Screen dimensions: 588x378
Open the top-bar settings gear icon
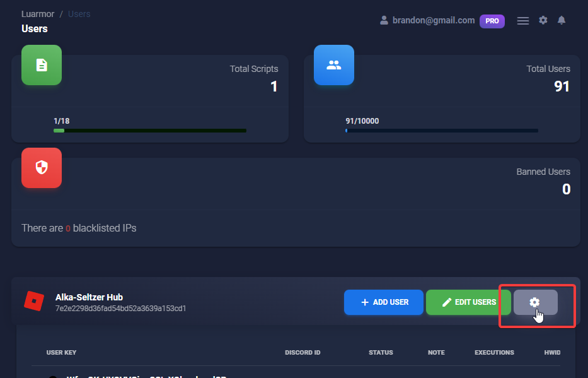543,20
